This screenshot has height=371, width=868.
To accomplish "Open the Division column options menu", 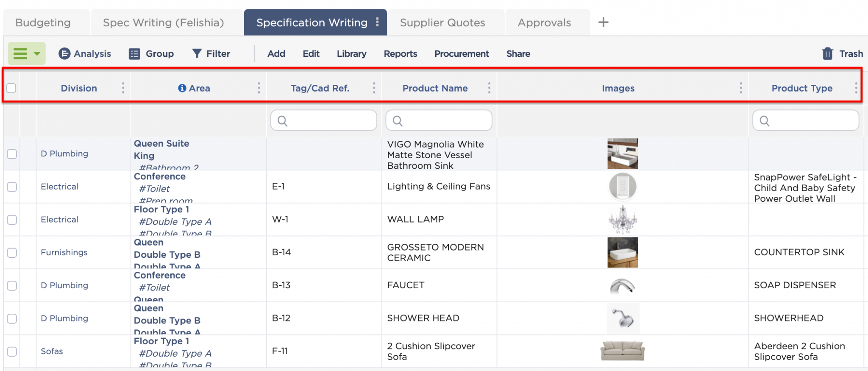I will point(123,88).
